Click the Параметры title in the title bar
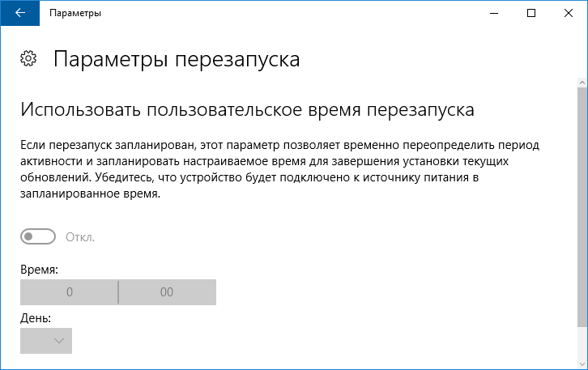588x370 pixels. [x=75, y=13]
